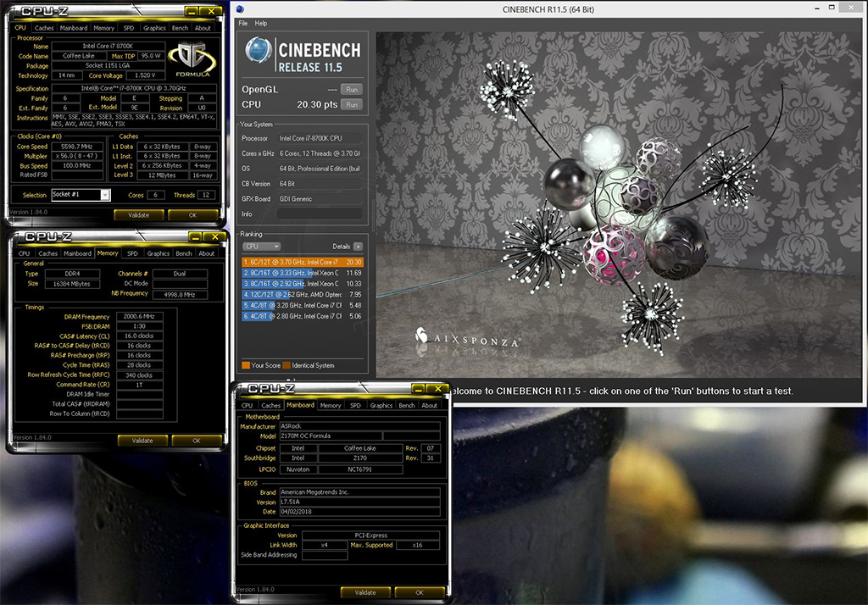Click the Identical System legend swatch
This screenshot has height=605, width=868.
click(287, 365)
